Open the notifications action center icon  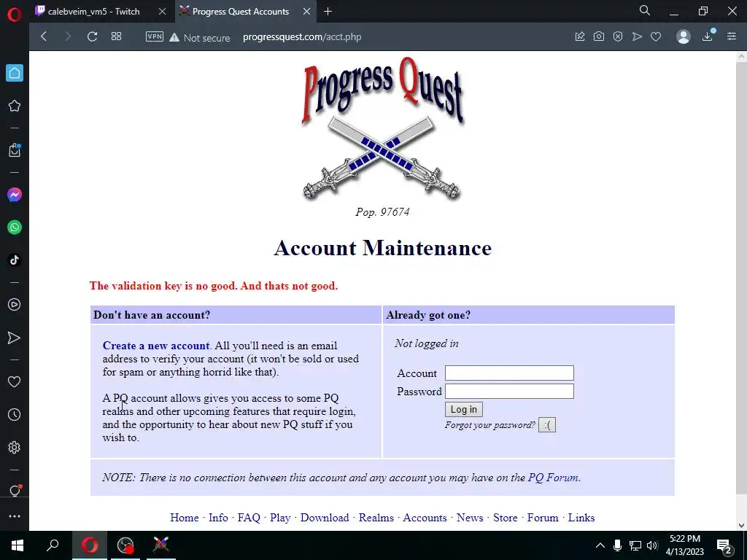pyautogui.click(x=724, y=546)
